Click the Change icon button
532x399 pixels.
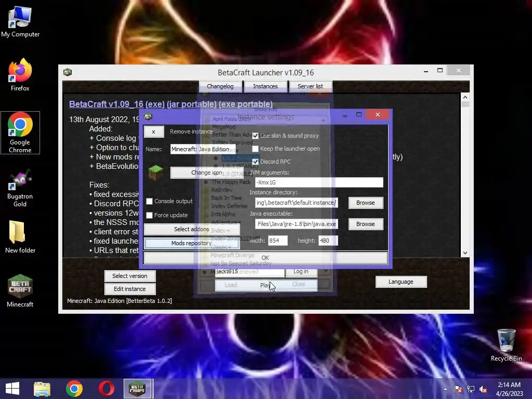(x=207, y=172)
